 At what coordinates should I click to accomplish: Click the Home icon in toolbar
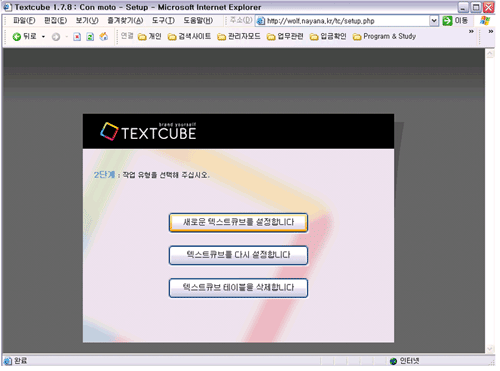(x=104, y=36)
